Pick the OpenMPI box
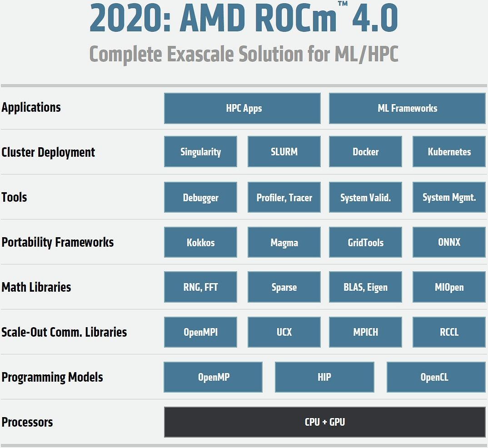 point(200,332)
